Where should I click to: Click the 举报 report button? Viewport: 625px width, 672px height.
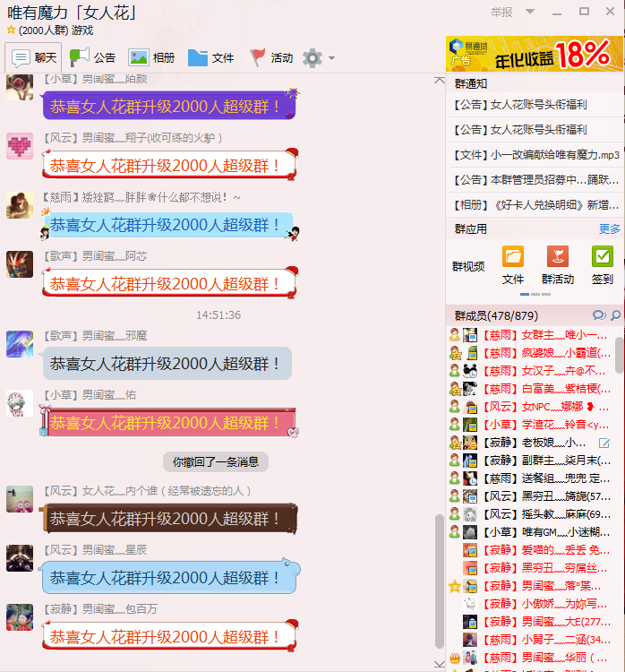coord(501,12)
